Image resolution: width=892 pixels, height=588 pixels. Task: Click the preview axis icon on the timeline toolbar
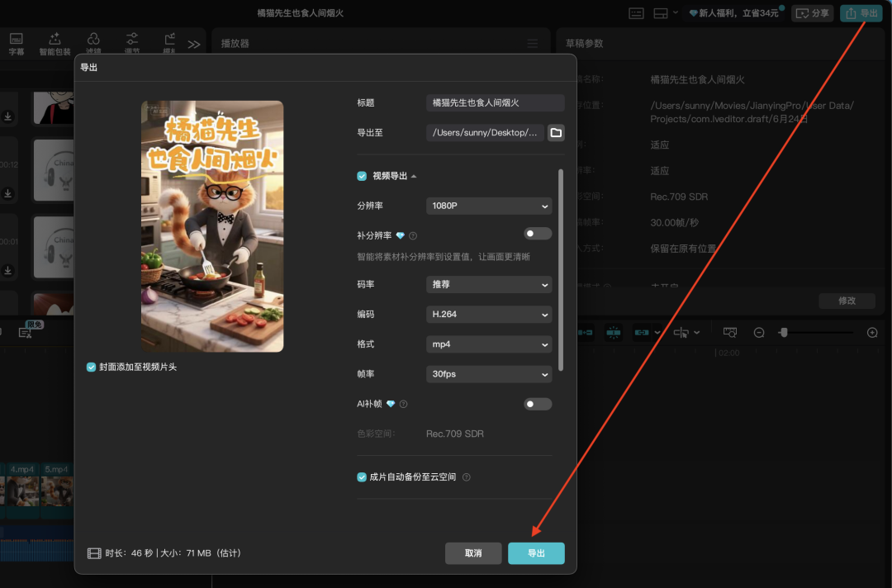tap(730, 332)
